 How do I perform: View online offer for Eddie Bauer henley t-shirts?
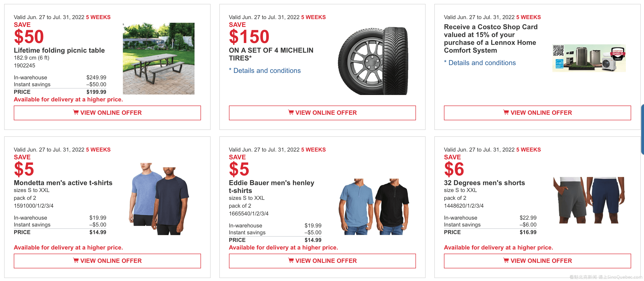(x=322, y=261)
